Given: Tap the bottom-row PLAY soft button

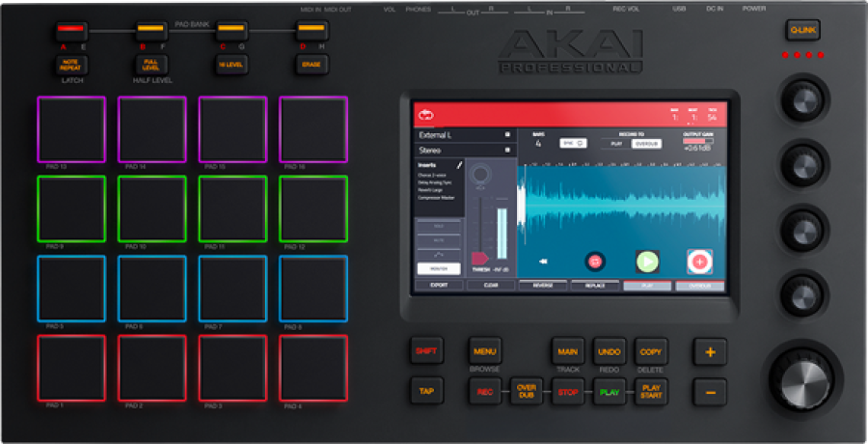Looking at the screenshot, I should pyautogui.click(x=647, y=286).
